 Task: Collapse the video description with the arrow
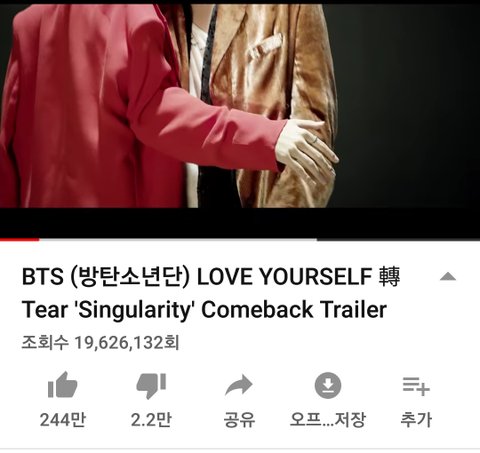[x=448, y=277]
